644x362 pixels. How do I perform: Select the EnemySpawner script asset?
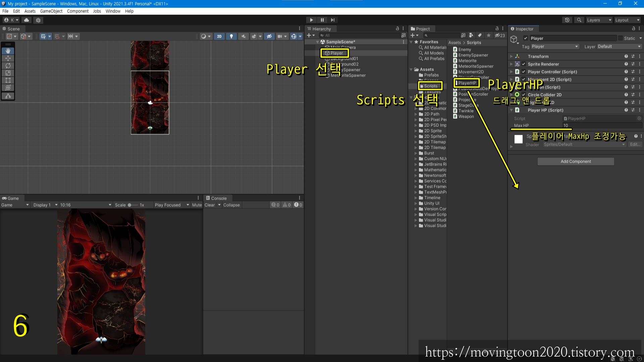point(473,55)
